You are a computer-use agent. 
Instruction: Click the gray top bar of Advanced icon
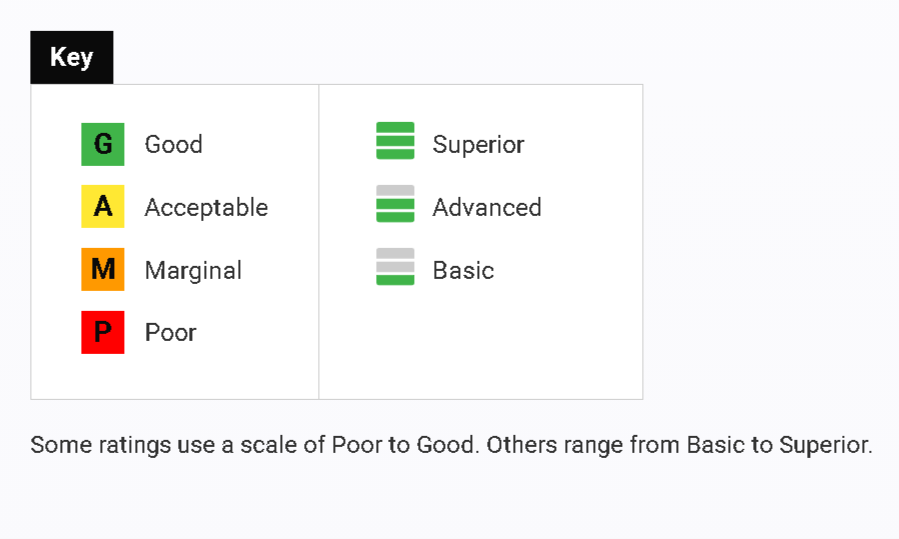395,190
